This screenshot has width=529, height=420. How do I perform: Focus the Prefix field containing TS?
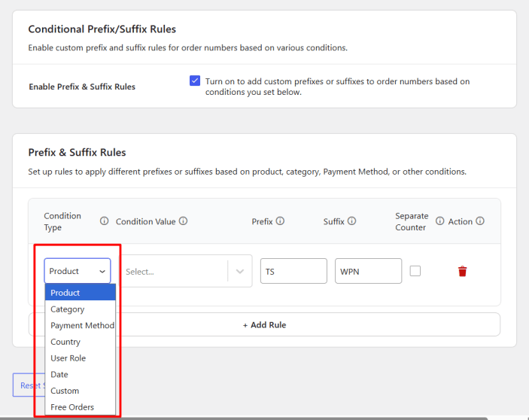(x=293, y=271)
